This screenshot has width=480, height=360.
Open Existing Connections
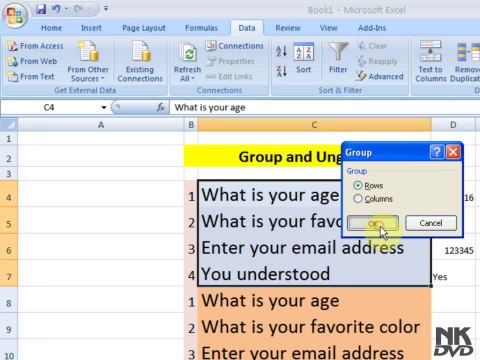click(x=140, y=61)
